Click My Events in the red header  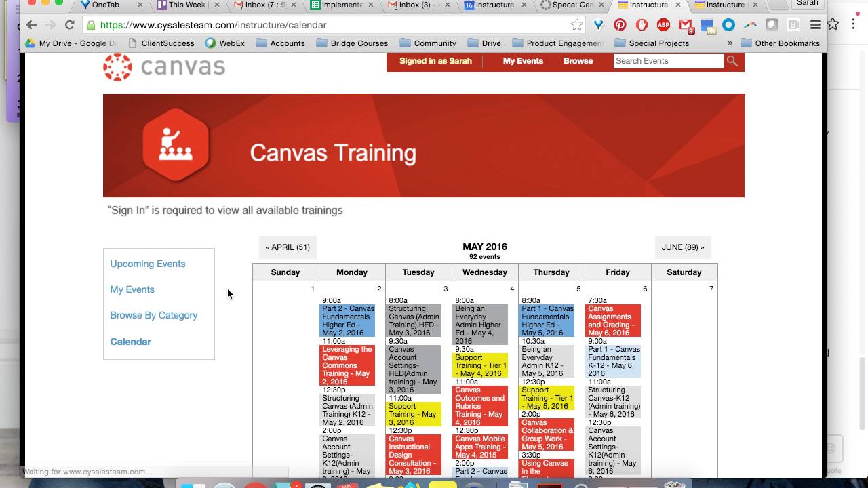523,61
